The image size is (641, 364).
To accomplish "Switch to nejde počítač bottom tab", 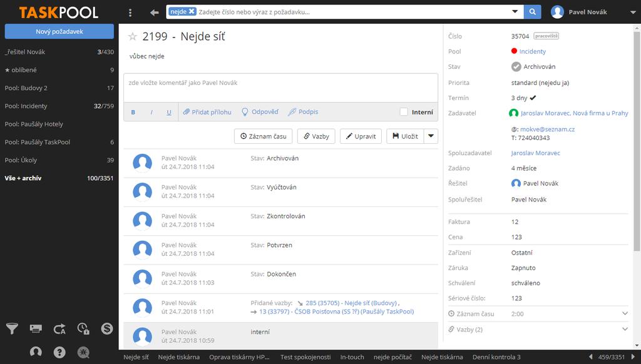I will coord(392,356).
